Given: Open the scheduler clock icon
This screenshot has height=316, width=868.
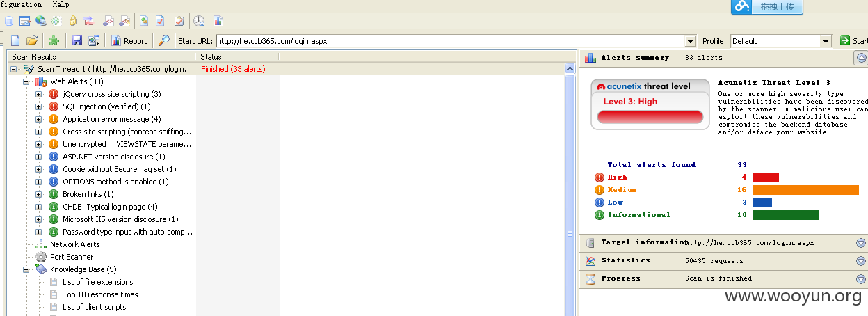Looking at the screenshot, I should point(199,21).
